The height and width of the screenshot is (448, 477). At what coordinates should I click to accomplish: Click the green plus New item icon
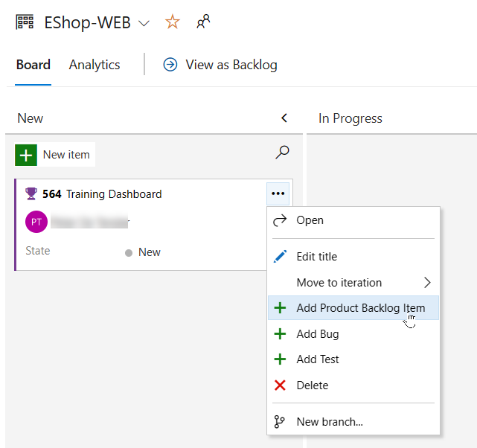[26, 155]
